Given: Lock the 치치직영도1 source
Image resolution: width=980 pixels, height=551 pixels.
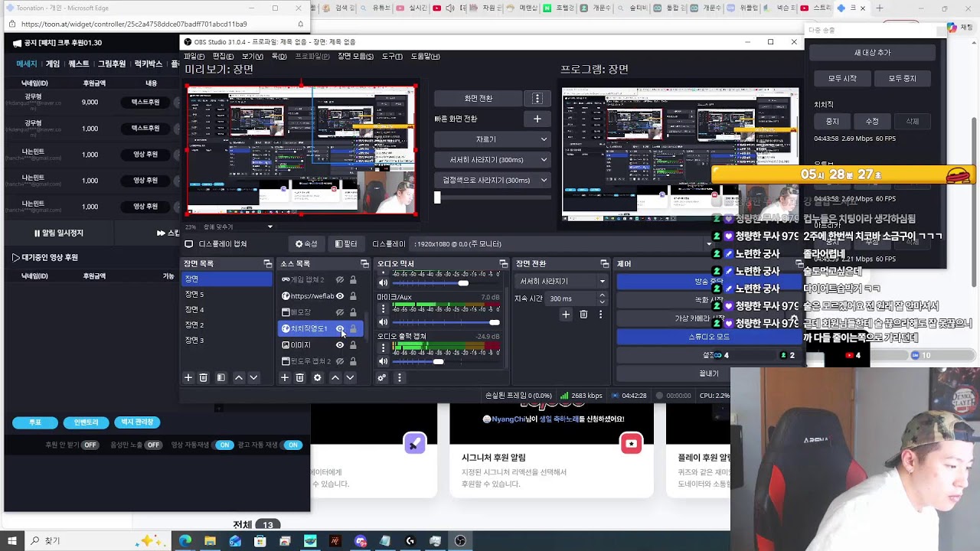Looking at the screenshot, I should click(x=353, y=328).
